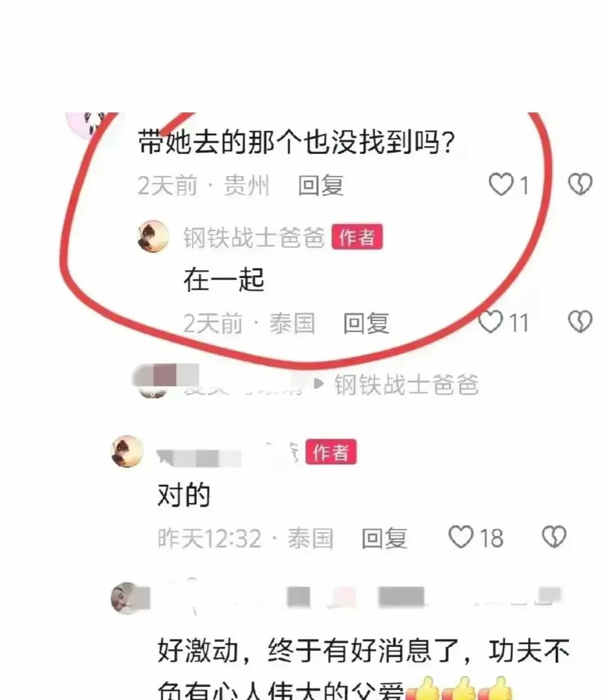Reply to the 对的 comment from 昨天12:32
The image size is (607, 700).
384,538
